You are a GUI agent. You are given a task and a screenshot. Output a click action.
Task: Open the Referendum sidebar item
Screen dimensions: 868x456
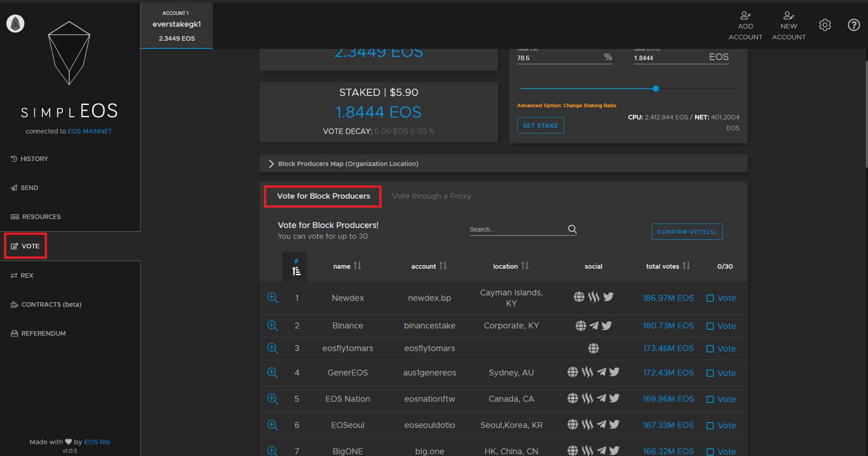click(x=38, y=333)
